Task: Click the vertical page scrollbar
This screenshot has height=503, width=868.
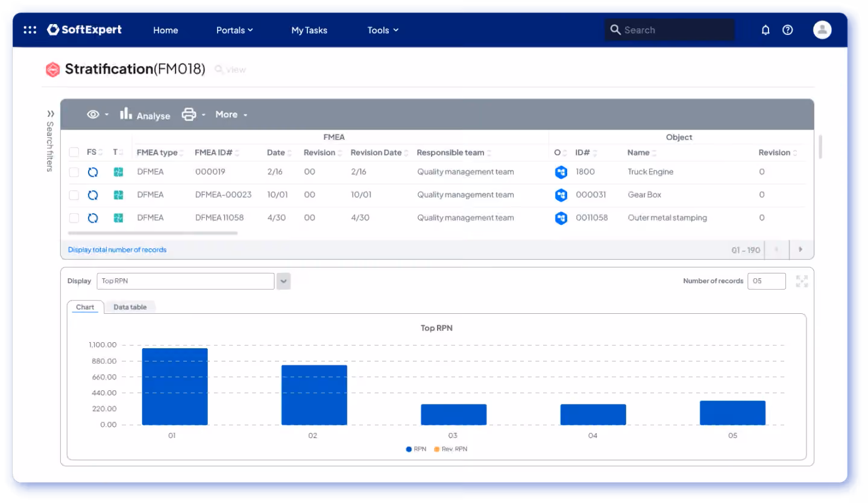Action: coord(820,148)
